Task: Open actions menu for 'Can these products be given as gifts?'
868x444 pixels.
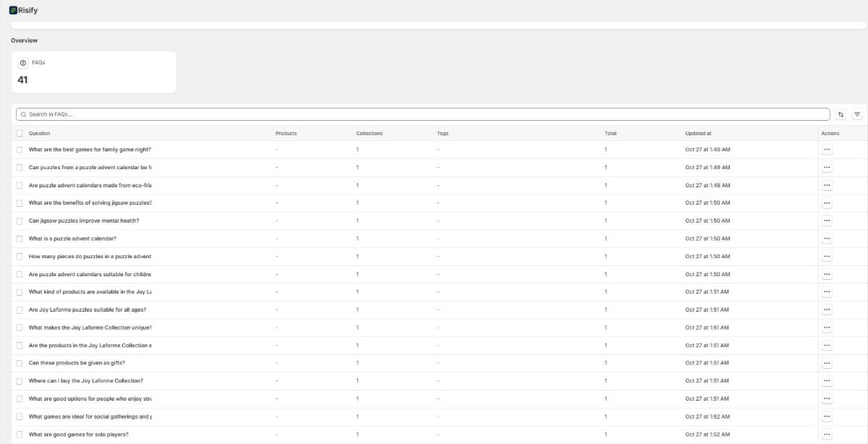Action: pyautogui.click(x=827, y=363)
